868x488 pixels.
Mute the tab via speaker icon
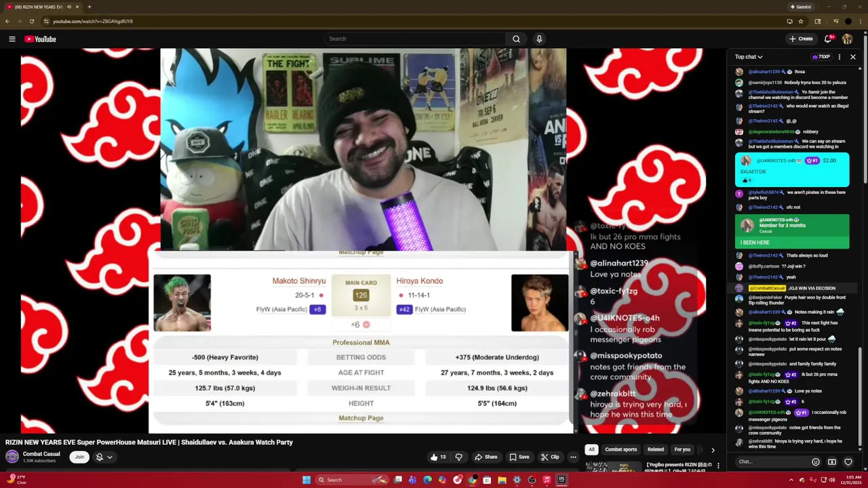(68, 7)
